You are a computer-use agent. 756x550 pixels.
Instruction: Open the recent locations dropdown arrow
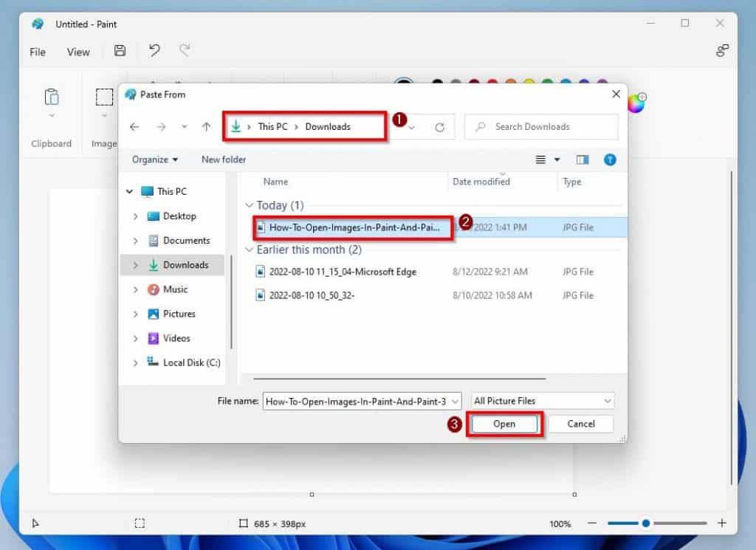(x=184, y=127)
